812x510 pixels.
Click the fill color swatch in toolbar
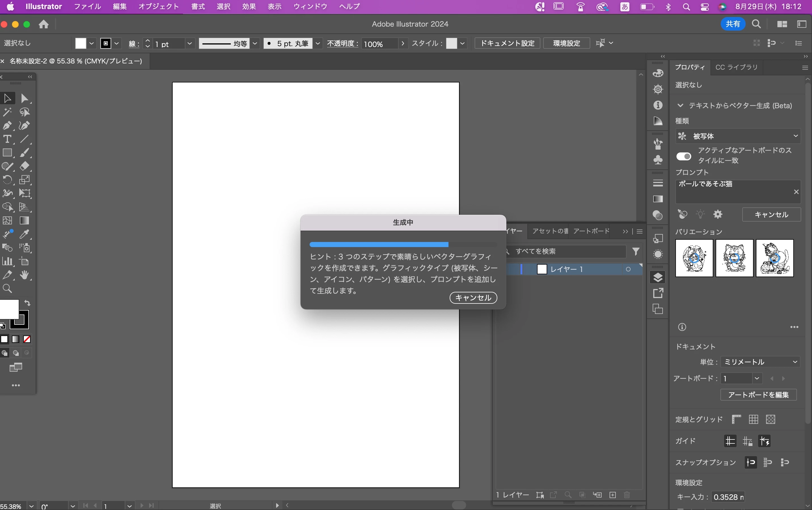(9, 309)
